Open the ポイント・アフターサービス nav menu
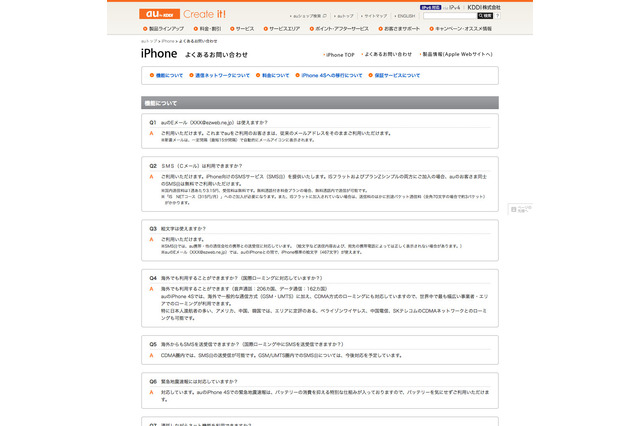 point(339,29)
